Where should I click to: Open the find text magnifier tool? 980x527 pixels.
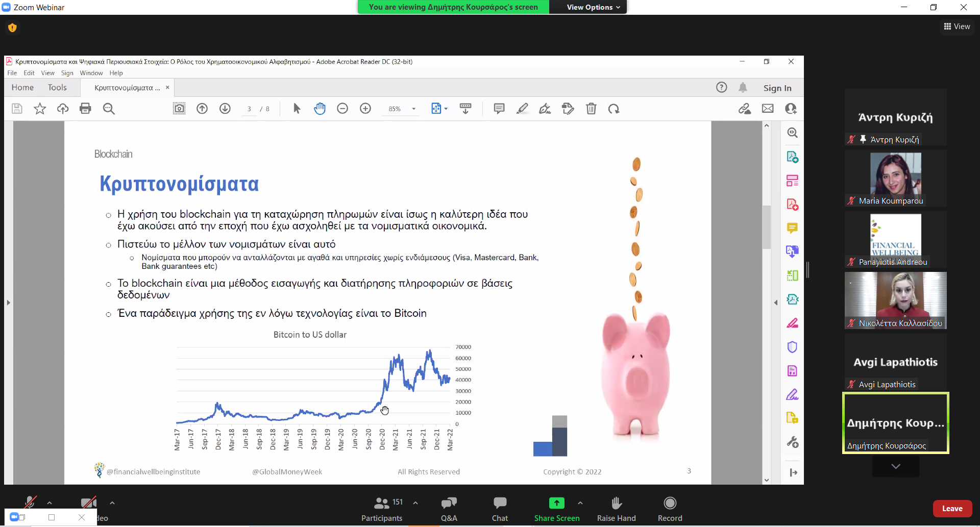109,109
